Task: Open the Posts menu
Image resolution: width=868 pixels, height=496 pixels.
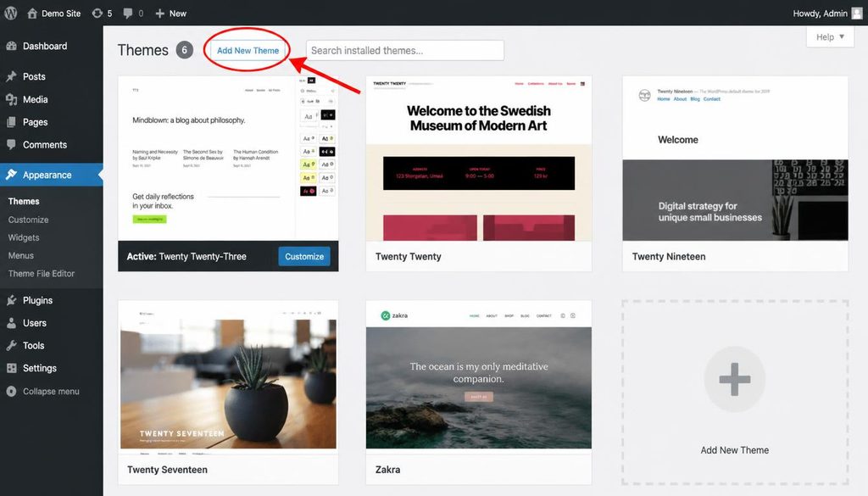Action: pyautogui.click(x=34, y=76)
